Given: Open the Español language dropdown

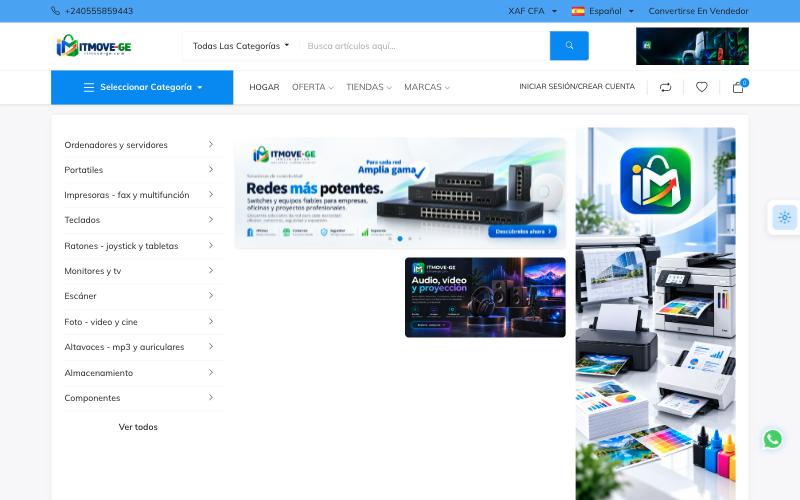Looking at the screenshot, I should click(611, 11).
